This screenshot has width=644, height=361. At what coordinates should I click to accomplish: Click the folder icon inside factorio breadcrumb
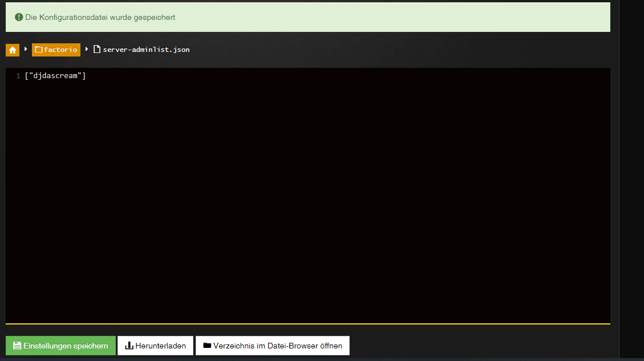click(39, 50)
